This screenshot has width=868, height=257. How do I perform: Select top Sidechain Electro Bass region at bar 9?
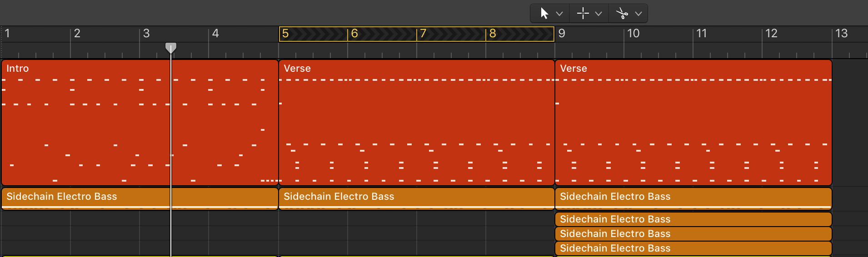(x=693, y=197)
